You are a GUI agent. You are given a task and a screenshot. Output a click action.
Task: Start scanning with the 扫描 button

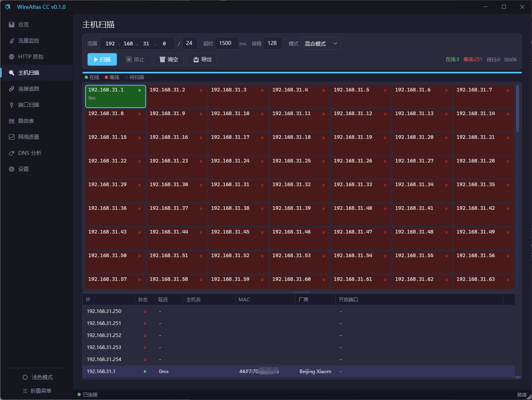(x=102, y=59)
